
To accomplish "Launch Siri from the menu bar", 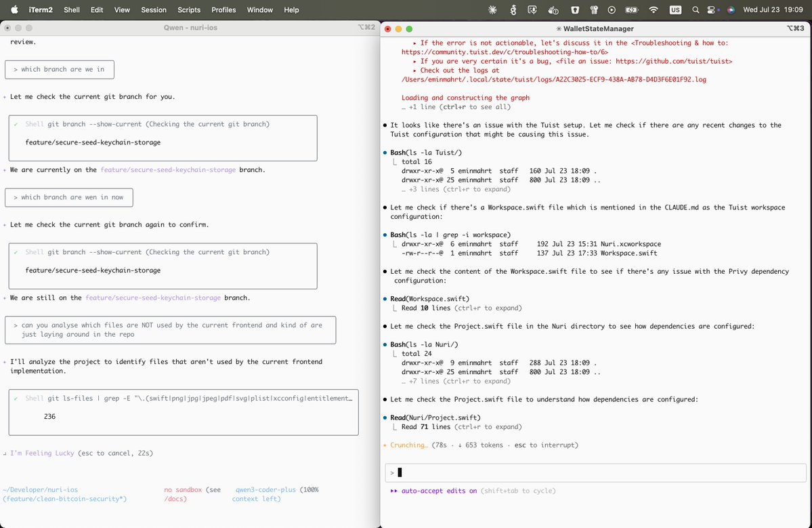I will (x=731, y=9).
